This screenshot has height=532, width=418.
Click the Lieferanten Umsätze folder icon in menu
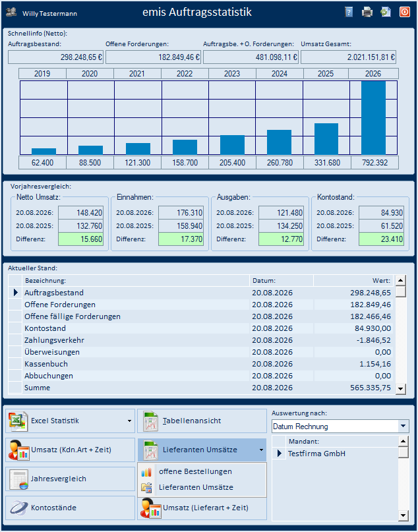click(146, 488)
